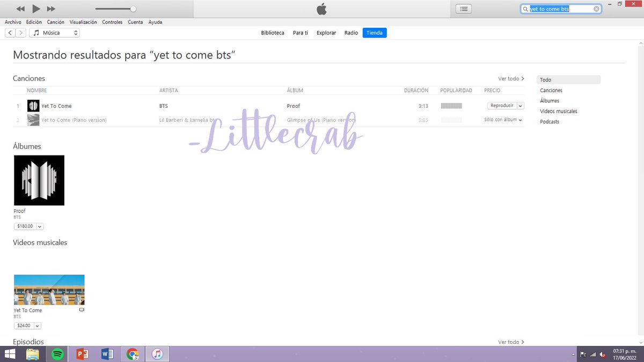
Task: Click Yet To Come title under Videos musicales
Action: pos(28,311)
